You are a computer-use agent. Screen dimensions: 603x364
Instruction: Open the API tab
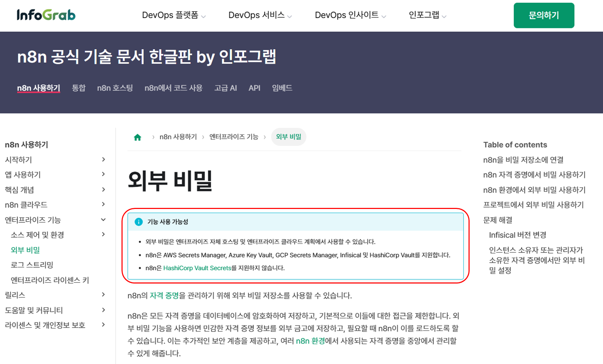click(x=254, y=88)
